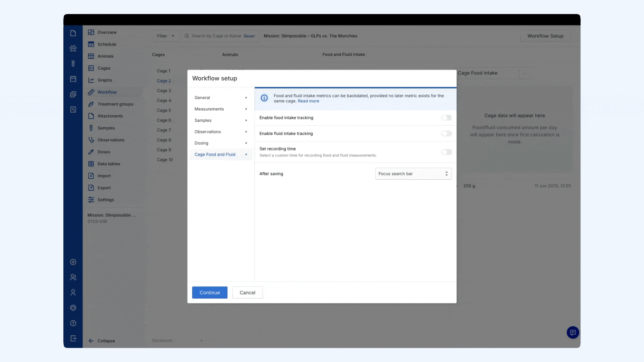Screen dimensions: 644x362
Task: Click the test tube icon in blue sidebar
Action: pyautogui.click(x=73, y=64)
